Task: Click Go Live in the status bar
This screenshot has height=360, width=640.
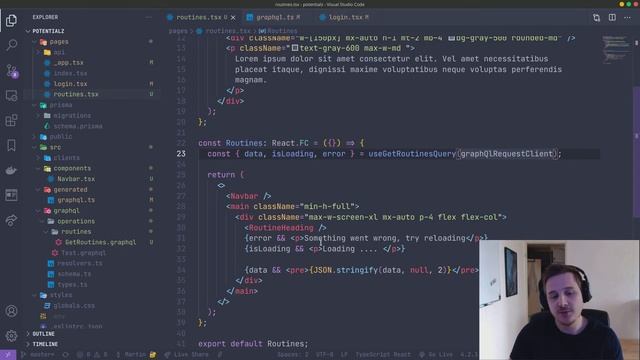Action: point(436,355)
